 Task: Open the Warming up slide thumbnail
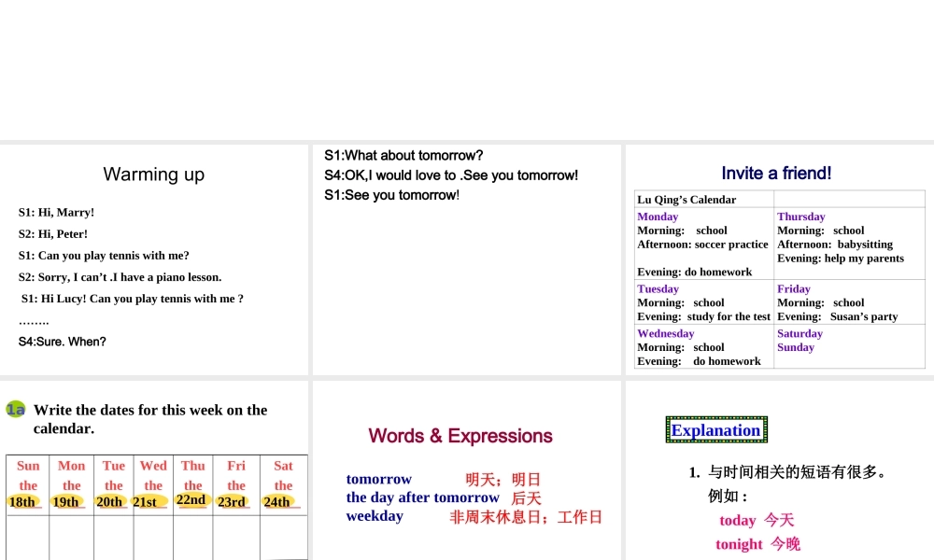(154, 259)
